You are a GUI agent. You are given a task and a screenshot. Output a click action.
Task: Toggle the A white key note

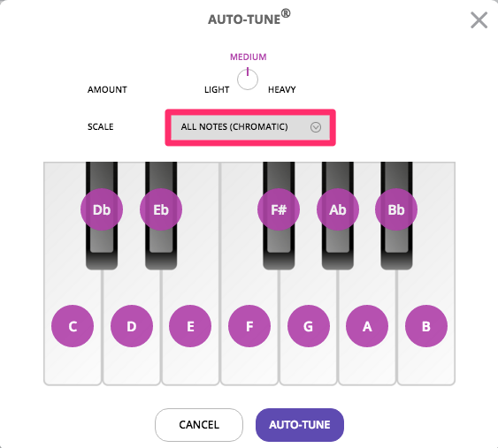coord(367,326)
